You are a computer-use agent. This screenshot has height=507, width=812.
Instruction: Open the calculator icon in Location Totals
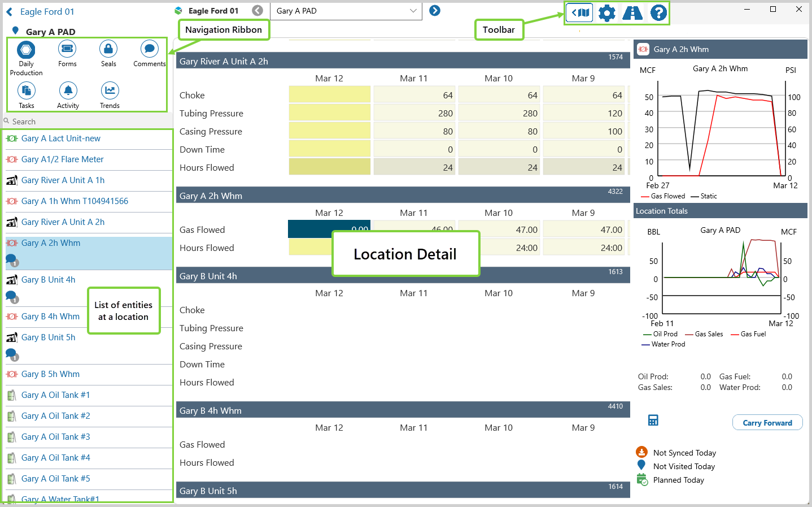(x=653, y=420)
